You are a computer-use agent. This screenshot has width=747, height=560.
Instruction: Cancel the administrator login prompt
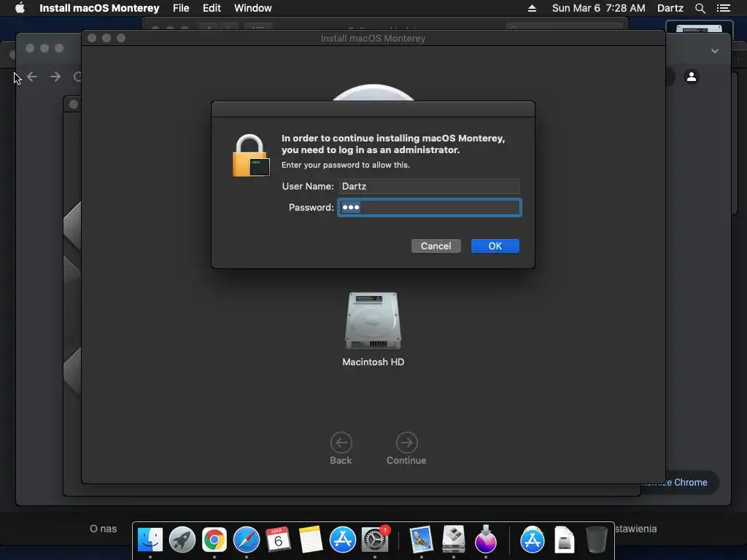point(436,246)
